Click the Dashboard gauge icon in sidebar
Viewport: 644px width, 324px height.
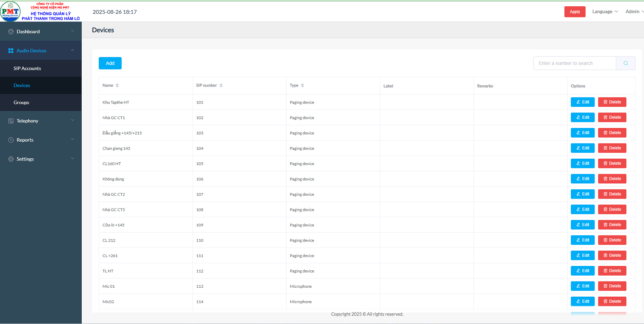click(x=11, y=32)
